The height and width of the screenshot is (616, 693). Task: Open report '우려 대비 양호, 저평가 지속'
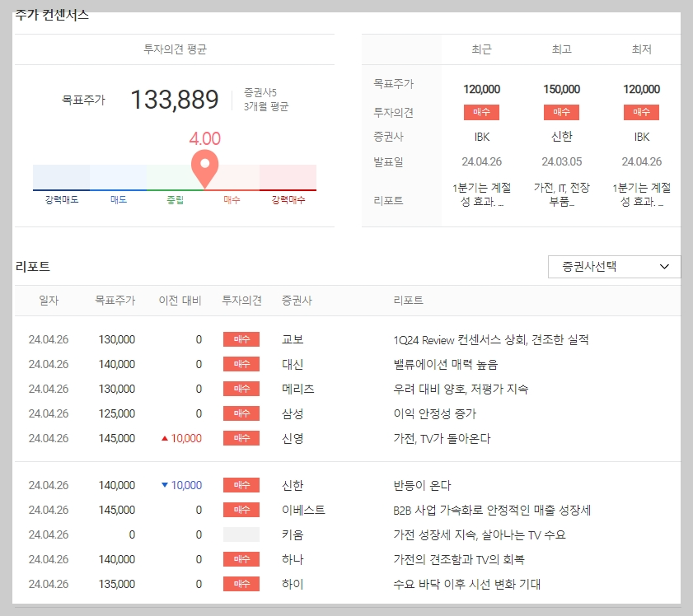[461, 389]
